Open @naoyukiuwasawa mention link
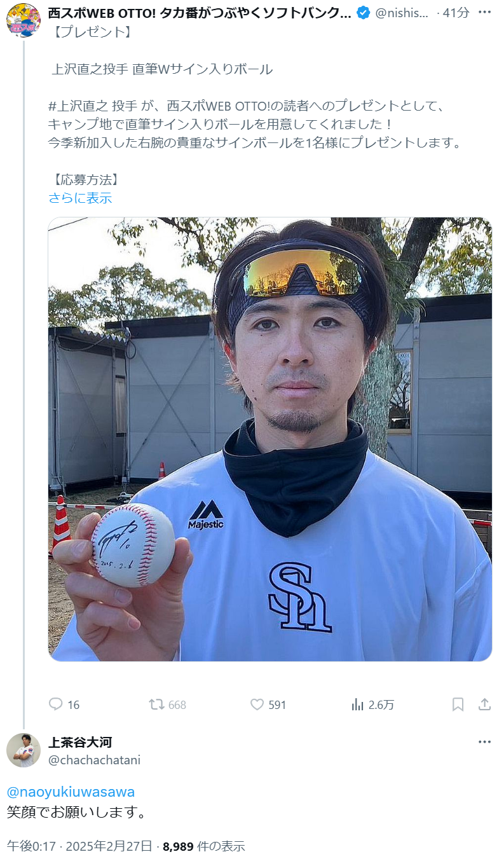The height and width of the screenshot is (866, 504). point(71,792)
